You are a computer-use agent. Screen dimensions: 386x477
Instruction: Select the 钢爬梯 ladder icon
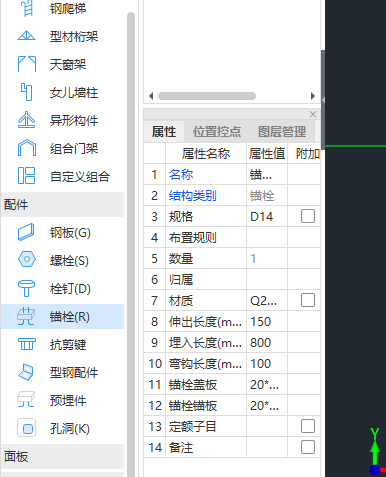tap(27, 8)
